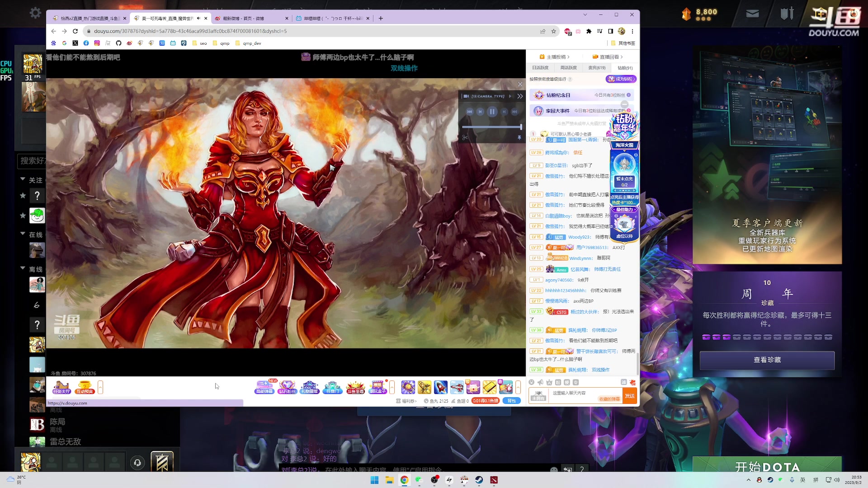Send the airplane gift

tap(457, 387)
